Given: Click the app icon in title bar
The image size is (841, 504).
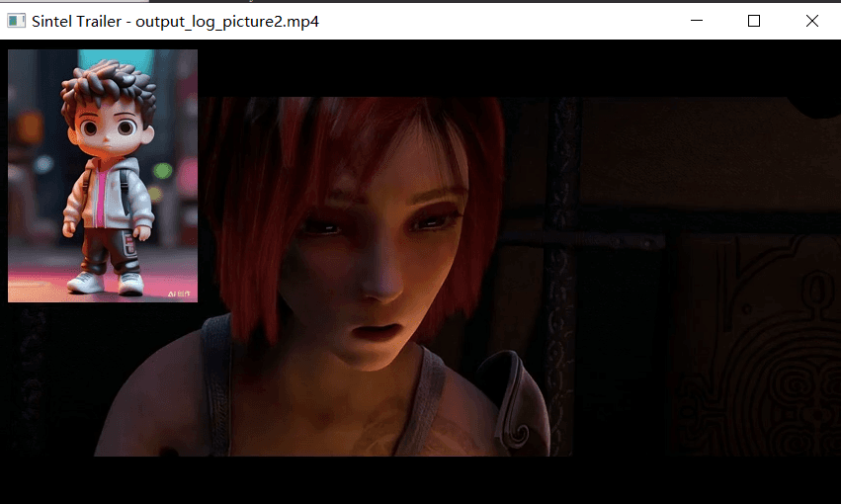Looking at the screenshot, I should [x=16, y=21].
